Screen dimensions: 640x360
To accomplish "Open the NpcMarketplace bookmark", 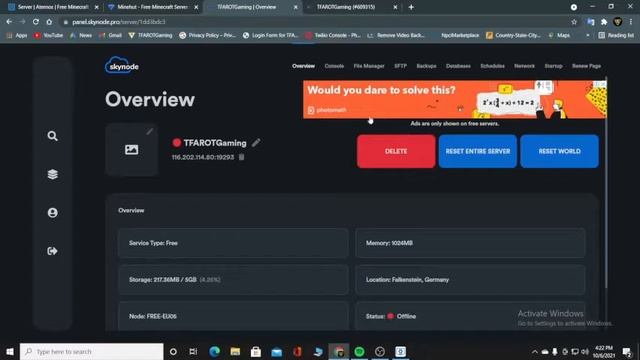I will point(460,36).
